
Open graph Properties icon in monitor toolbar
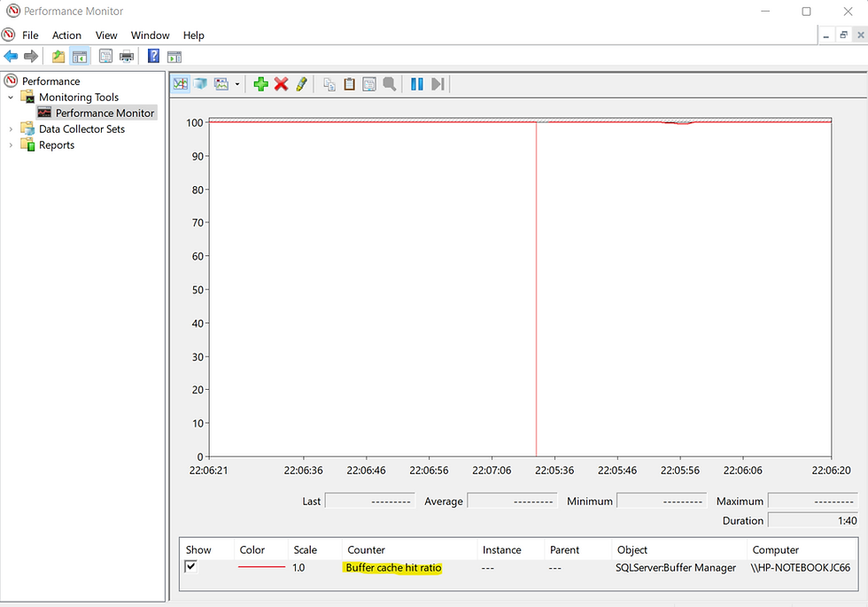[x=369, y=84]
